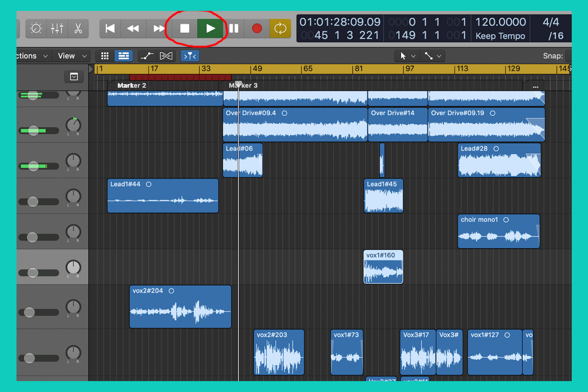The width and height of the screenshot is (588, 392).
Task: Click loop circle on vox1#127 region
Action: click(x=507, y=335)
